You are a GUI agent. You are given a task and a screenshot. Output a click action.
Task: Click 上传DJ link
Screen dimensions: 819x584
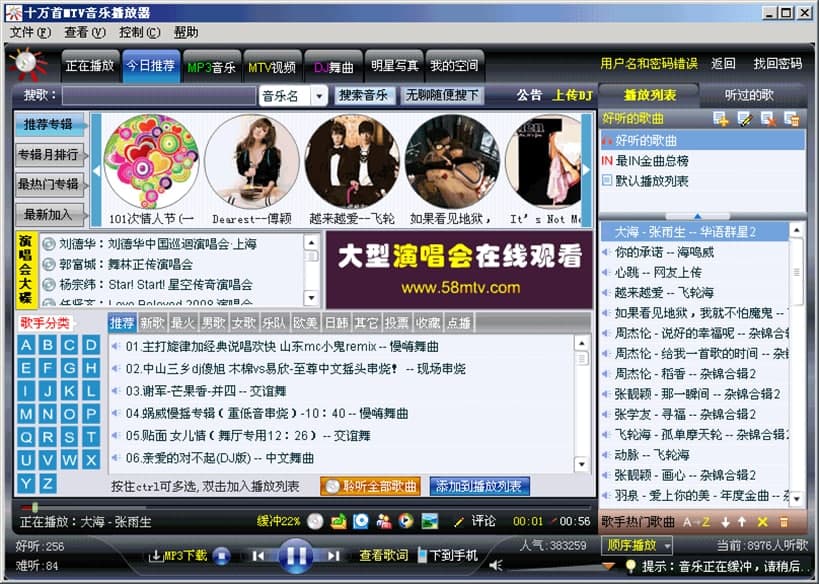[572, 95]
